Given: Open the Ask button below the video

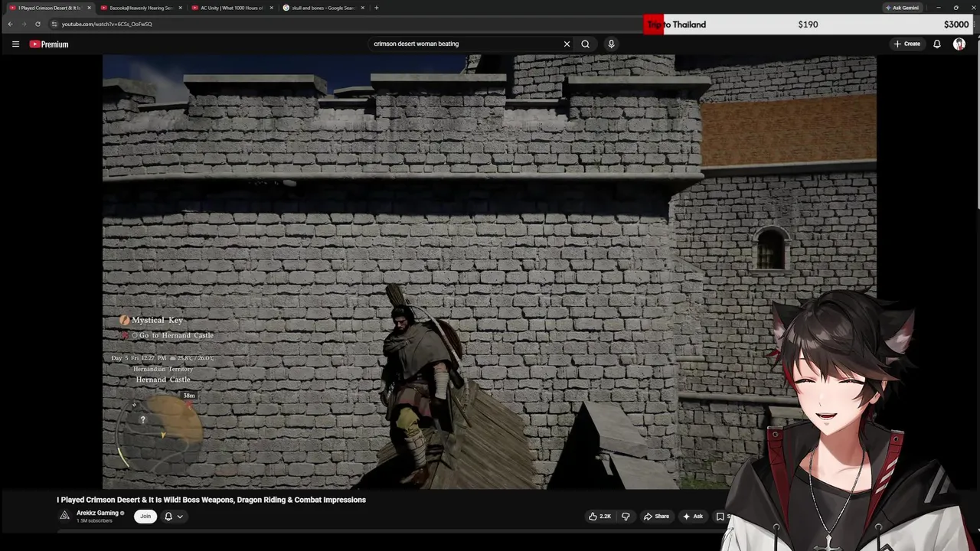Looking at the screenshot, I should click(x=693, y=517).
